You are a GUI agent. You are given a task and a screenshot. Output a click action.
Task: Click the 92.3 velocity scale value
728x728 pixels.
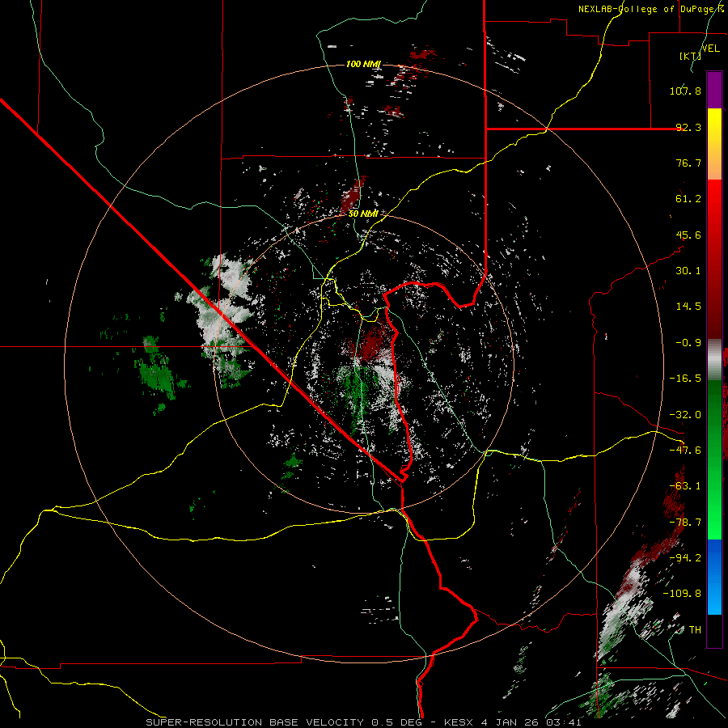pyautogui.click(x=688, y=127)
